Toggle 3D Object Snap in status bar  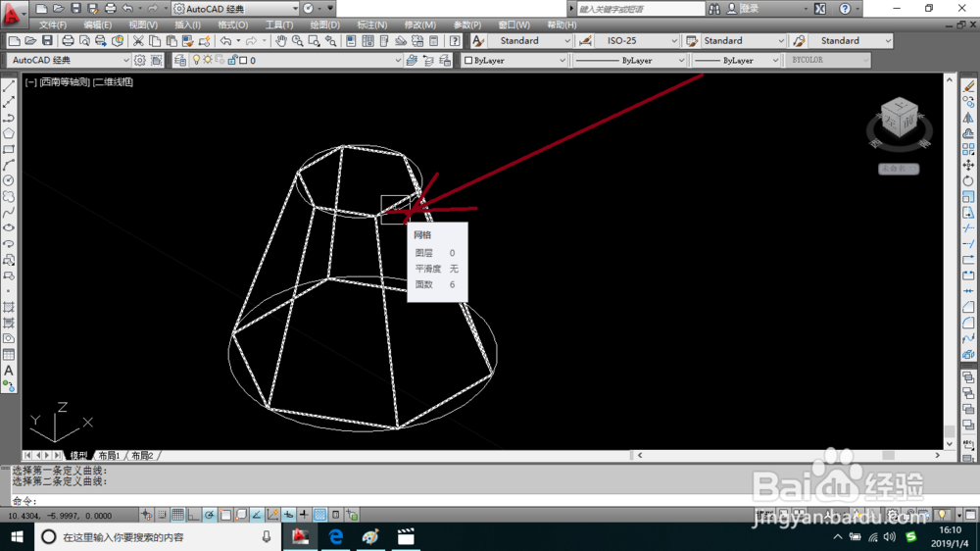[241, 516]
